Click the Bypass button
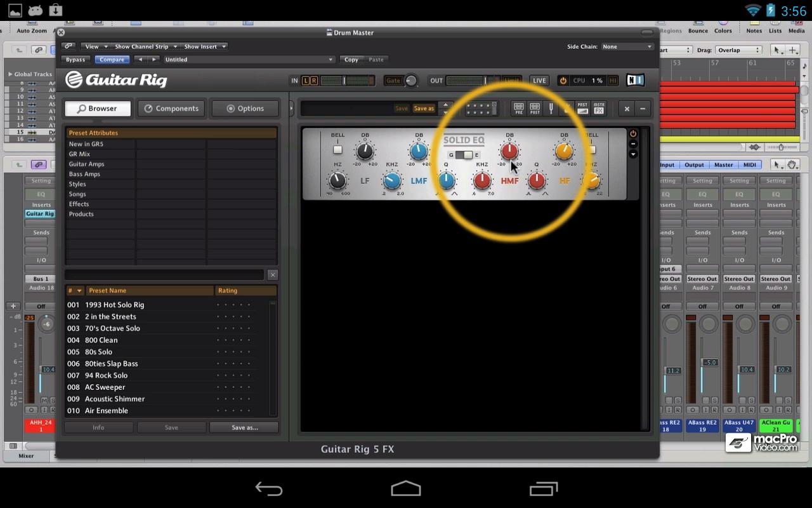This screenshot has width=812, height=508. 75,60
